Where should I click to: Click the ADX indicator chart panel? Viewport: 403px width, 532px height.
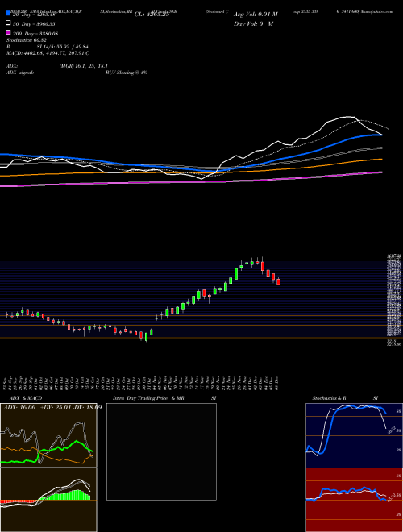click(48, 435)
